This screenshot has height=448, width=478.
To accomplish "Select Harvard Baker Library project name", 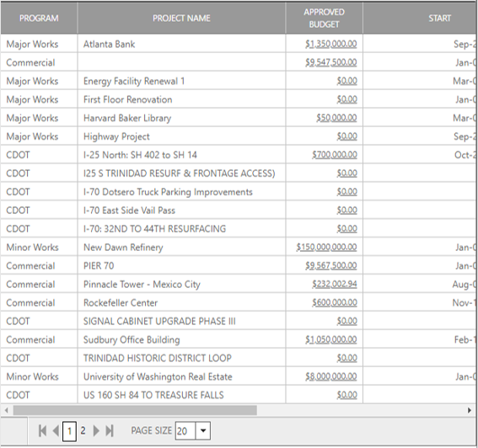I will point(127,118).
